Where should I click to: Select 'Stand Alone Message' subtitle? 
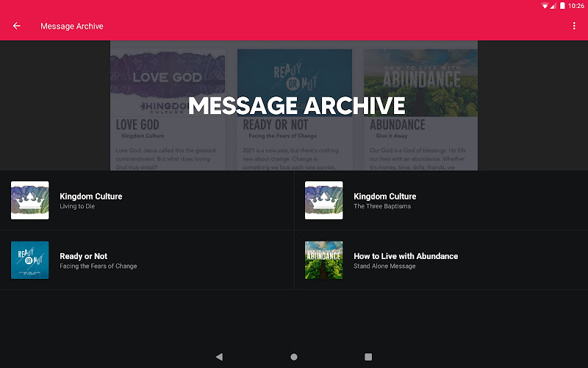pyautogui.click(x=384, y=266)
